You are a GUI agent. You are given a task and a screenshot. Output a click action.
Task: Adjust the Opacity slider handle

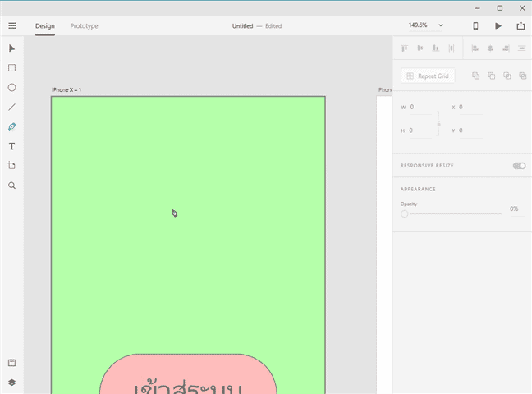(x=405, y=213)
